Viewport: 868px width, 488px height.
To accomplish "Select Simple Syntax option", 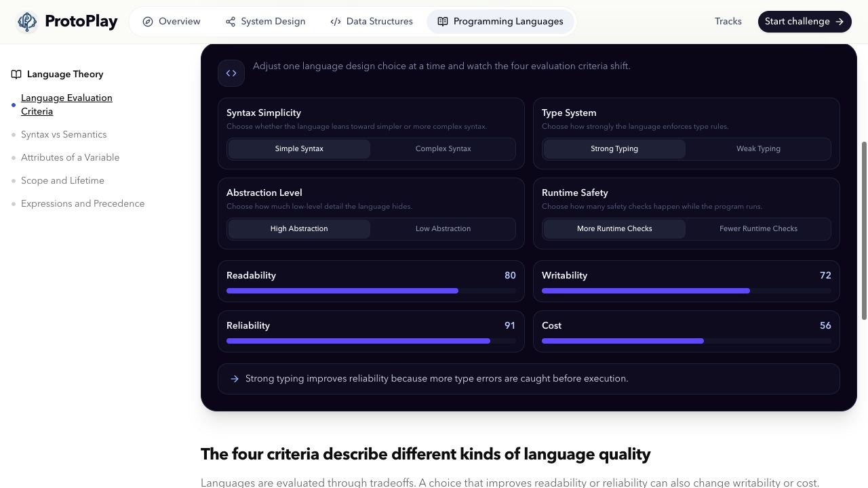I will pos(299,149).
